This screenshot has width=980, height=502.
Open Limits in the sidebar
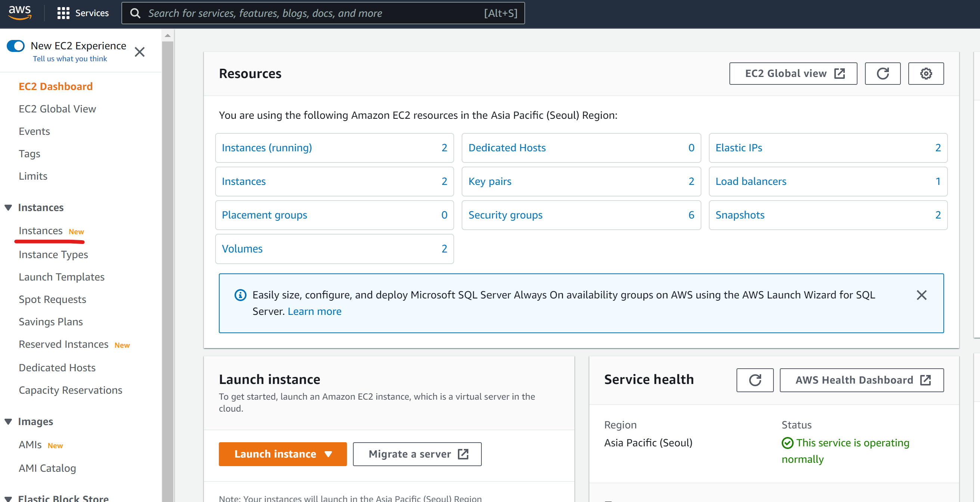click(33, 176)
